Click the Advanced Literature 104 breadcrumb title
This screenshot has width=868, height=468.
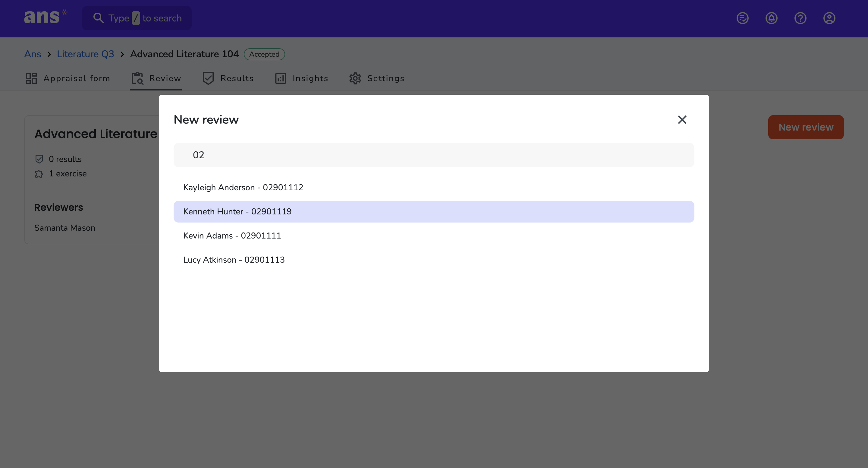(x=184, y=54)
